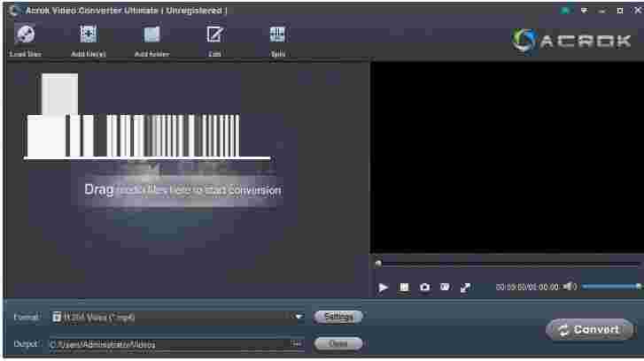Screen dimensions: 644x361
Task: Click the Convert button
Action: pyautogui.click(x=589, y=330)
